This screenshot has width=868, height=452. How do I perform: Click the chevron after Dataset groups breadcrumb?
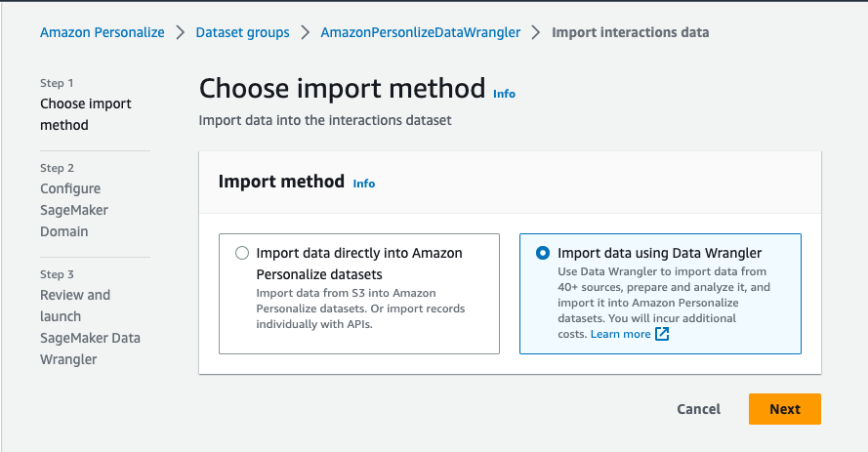click(306, 32)
